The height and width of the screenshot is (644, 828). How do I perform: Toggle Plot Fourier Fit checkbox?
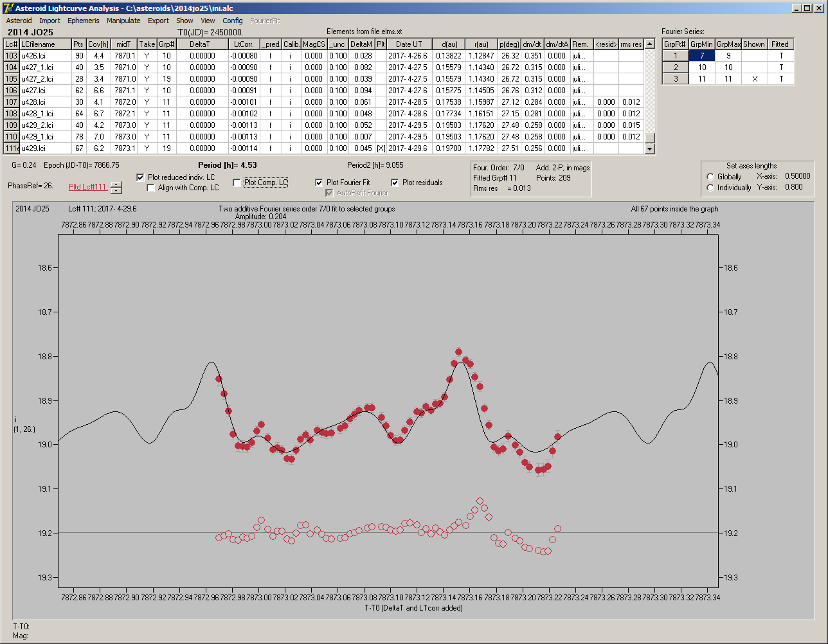click(319, 183)
